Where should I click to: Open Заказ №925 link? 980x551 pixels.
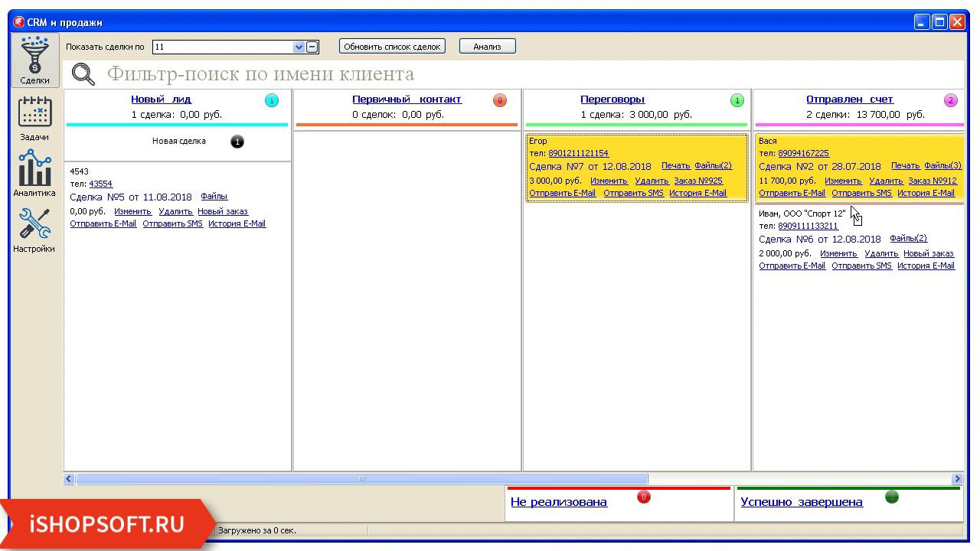click(698, 181)
